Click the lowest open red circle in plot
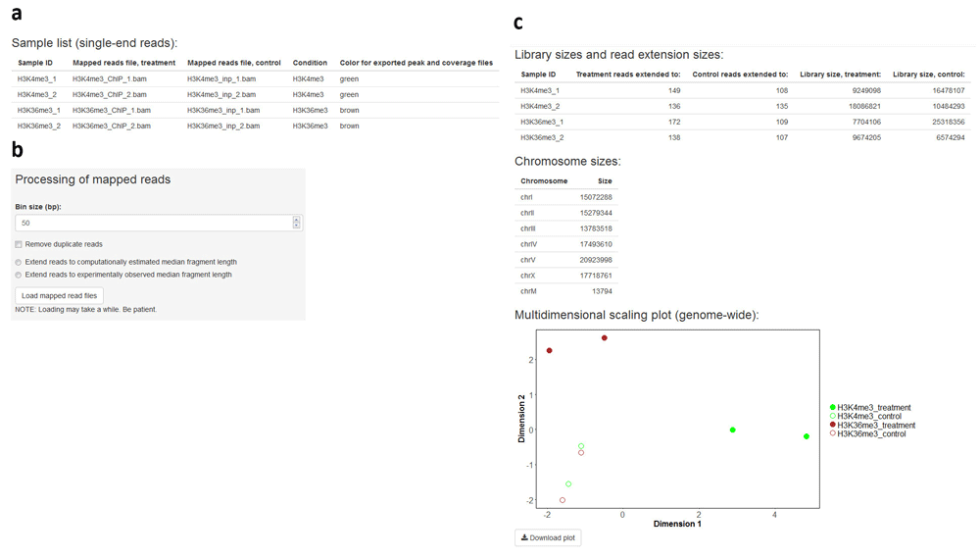980x558 pixels. [x=563, y=500]
